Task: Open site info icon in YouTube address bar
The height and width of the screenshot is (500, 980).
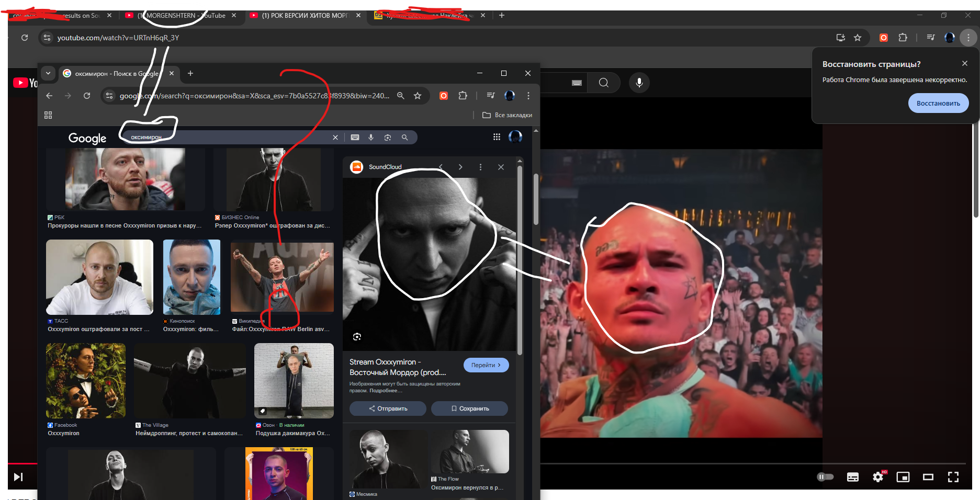Action: [47, 38]
